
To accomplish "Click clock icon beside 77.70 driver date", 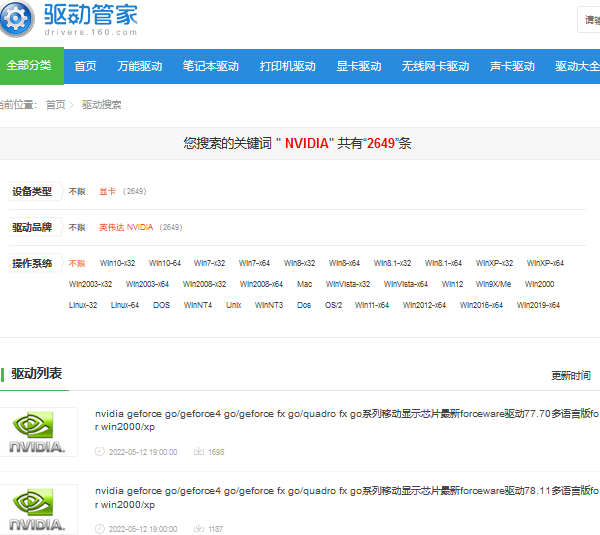I will [99, 452].
